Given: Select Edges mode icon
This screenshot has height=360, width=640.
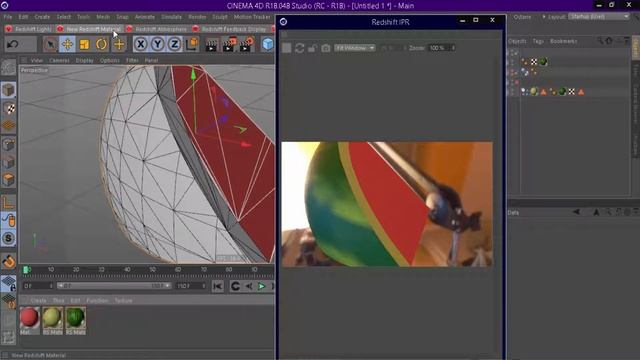Looking at the screenshot, I should (x=8, y=162).
